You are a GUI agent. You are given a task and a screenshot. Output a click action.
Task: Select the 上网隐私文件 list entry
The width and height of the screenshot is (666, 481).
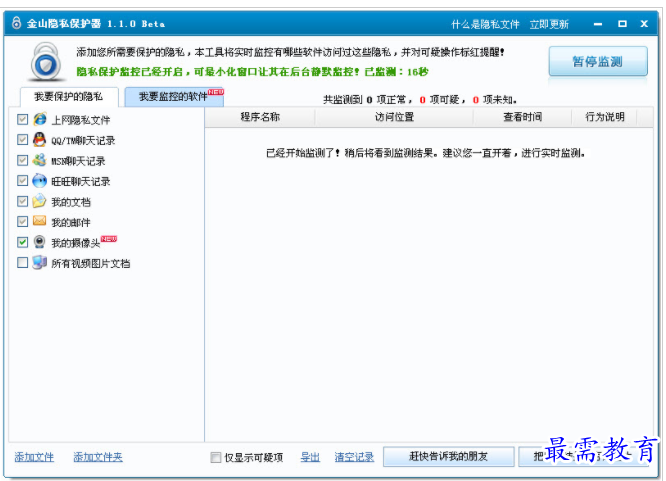pyautogui.click(x=81, y=120)
